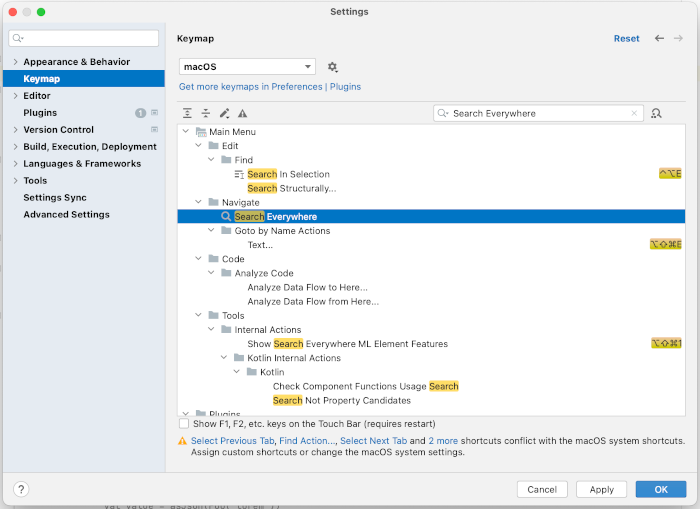Click the warning Show Conflicts icon
The height and width of the screenshot is (509, 700).
pos(242,113)
